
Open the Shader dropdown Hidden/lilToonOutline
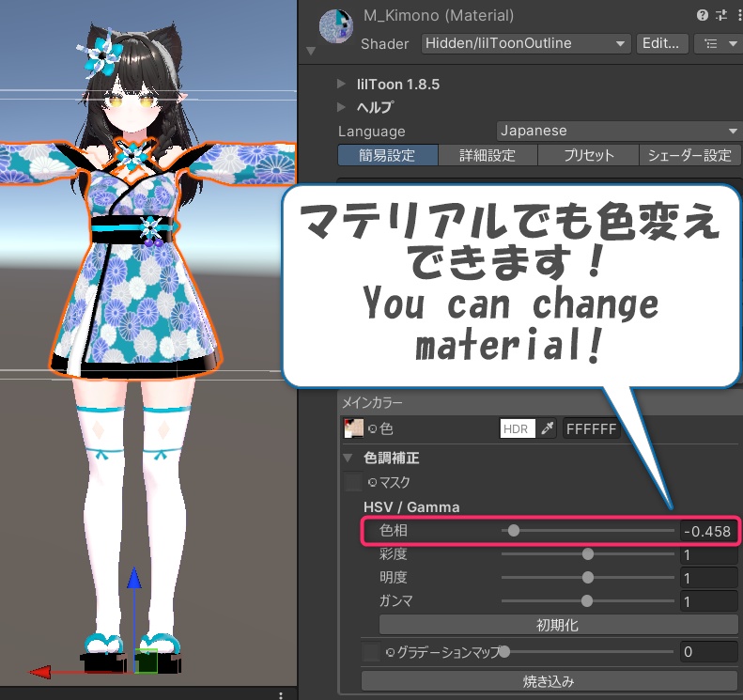pyautogui.click(x=526, y=43)
